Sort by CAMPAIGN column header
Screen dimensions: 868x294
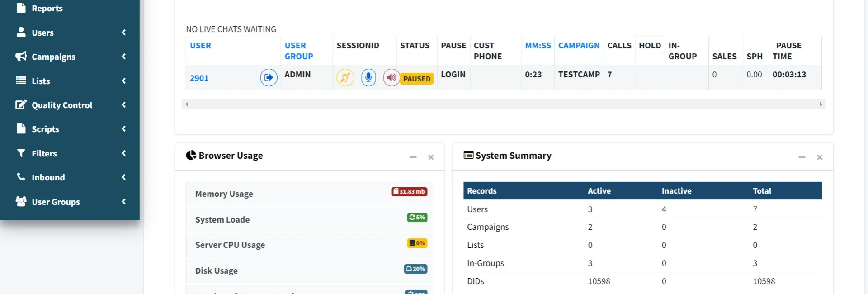pyautogui.click(x=579, y=46)
